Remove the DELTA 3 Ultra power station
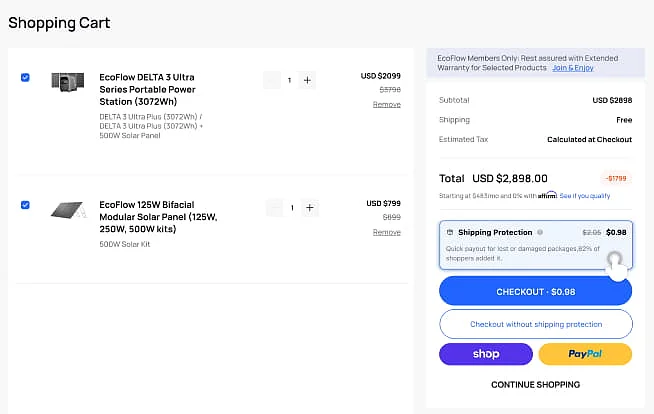Screen dimensions: 654x414 point(387,105)
